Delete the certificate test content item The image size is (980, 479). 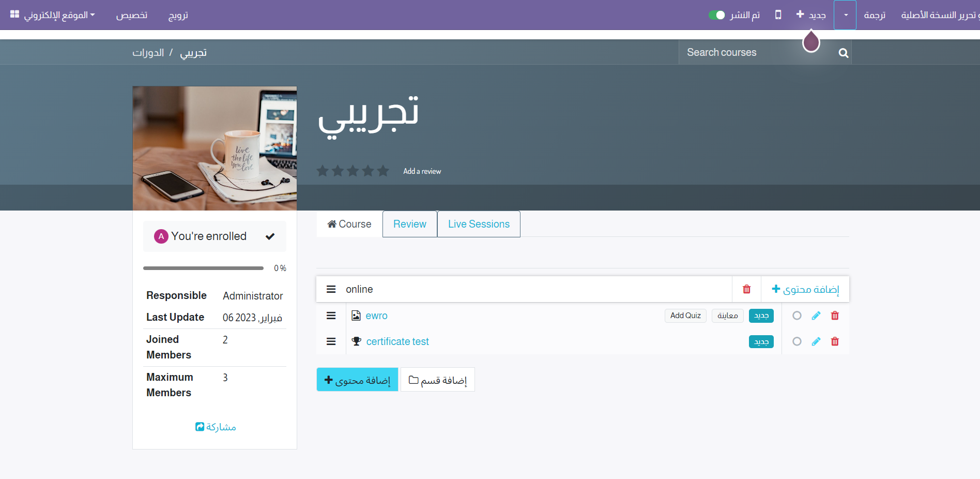(x=835, y=341)
